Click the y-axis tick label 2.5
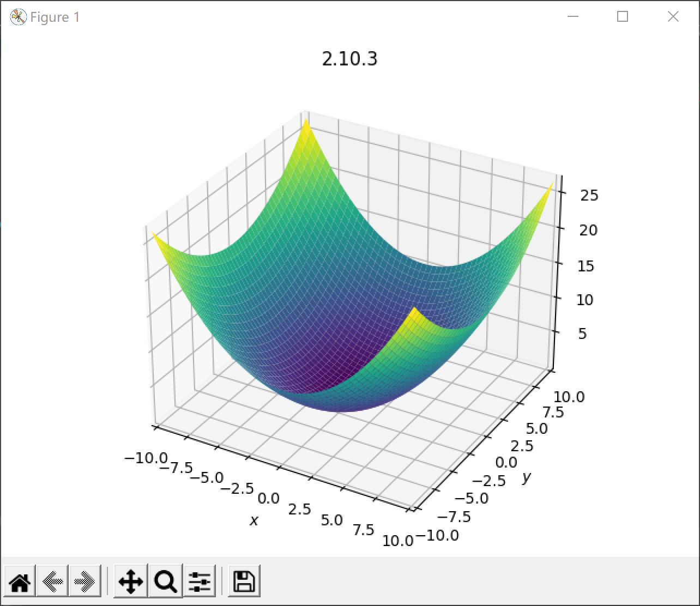The image size is (700, 606). pos(522,446)
